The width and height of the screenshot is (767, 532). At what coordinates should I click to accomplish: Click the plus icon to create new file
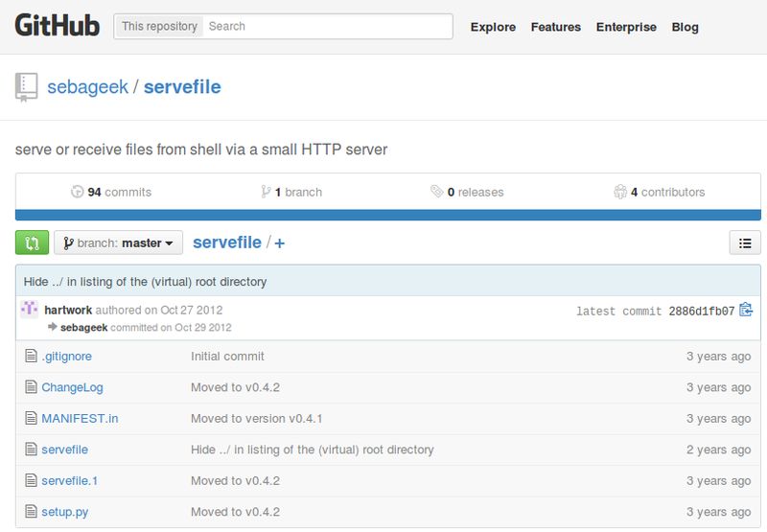click(279, 243)
